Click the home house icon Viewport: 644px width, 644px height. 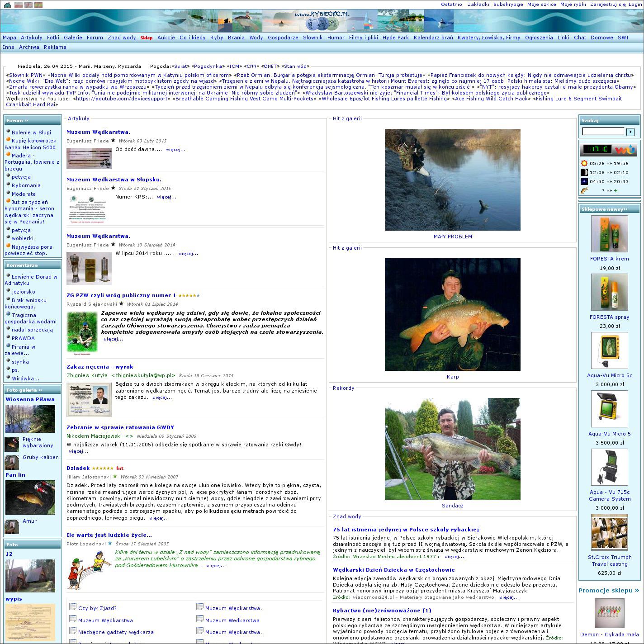pyautogui.click(x=7, y=5)
